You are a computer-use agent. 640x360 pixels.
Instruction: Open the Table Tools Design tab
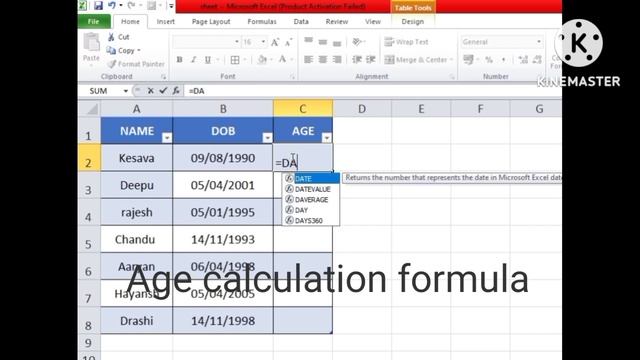tap(413, 22)
